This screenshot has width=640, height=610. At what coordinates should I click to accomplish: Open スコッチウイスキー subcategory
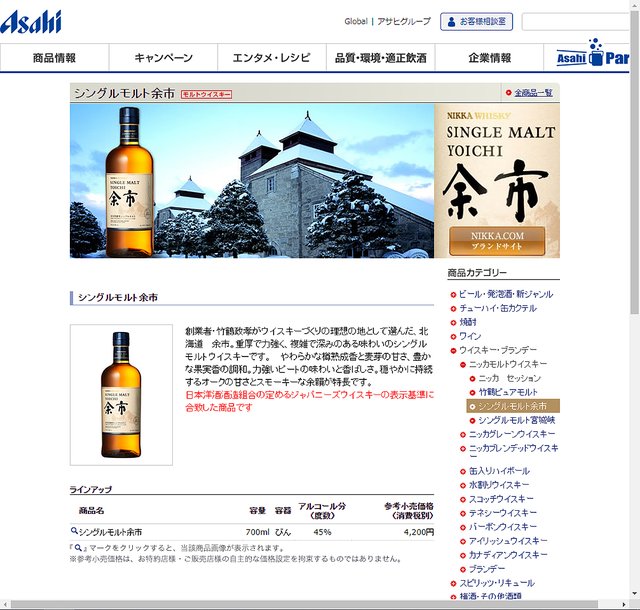[501, 499]
